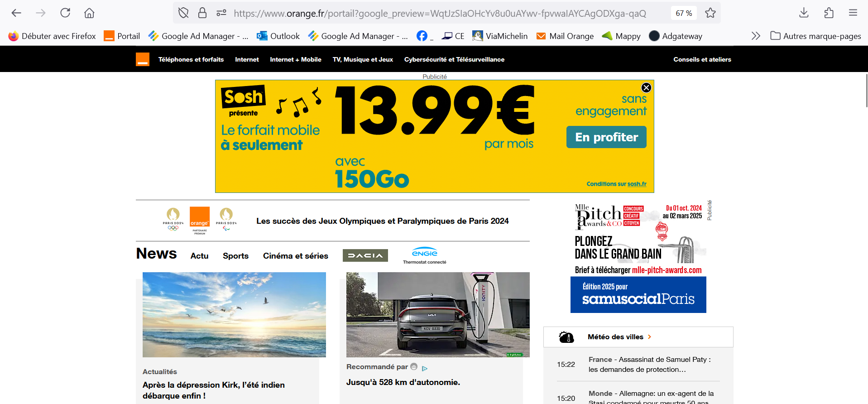Viewport: 868px width, 404px height.
Task: Open the ViaMichelin bookmark
Action: pos(500,36)
